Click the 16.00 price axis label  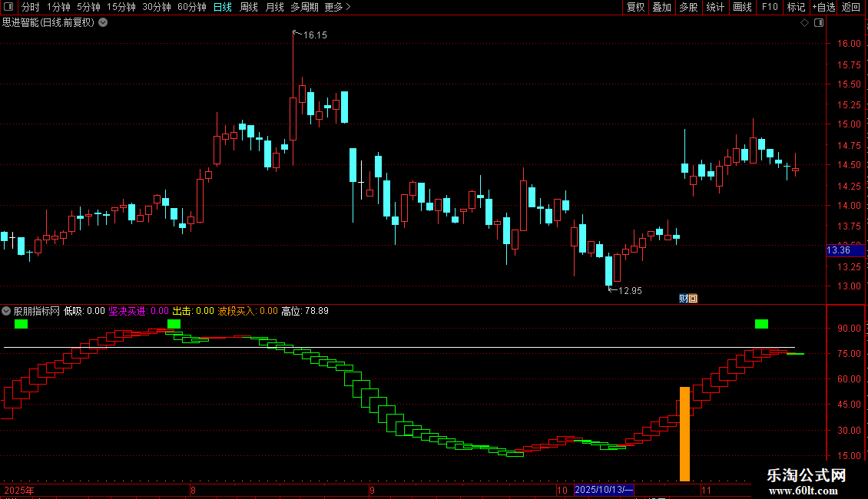(849, 44)
